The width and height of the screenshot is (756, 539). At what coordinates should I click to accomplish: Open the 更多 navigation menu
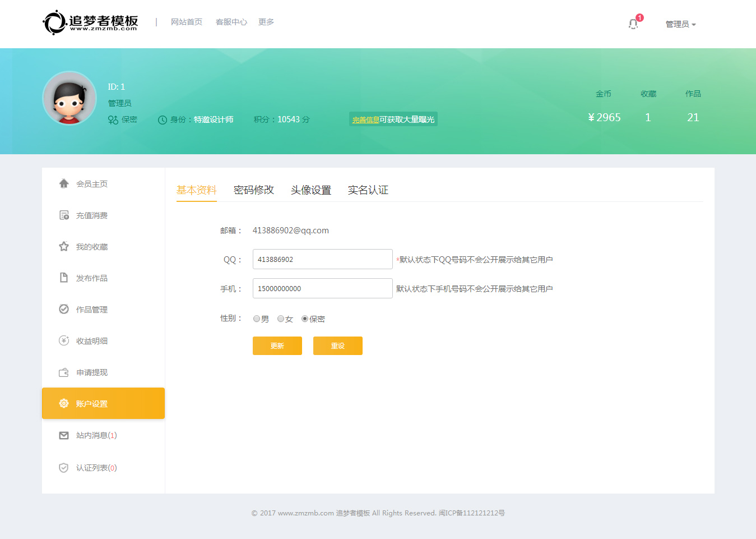coord(266,22)
